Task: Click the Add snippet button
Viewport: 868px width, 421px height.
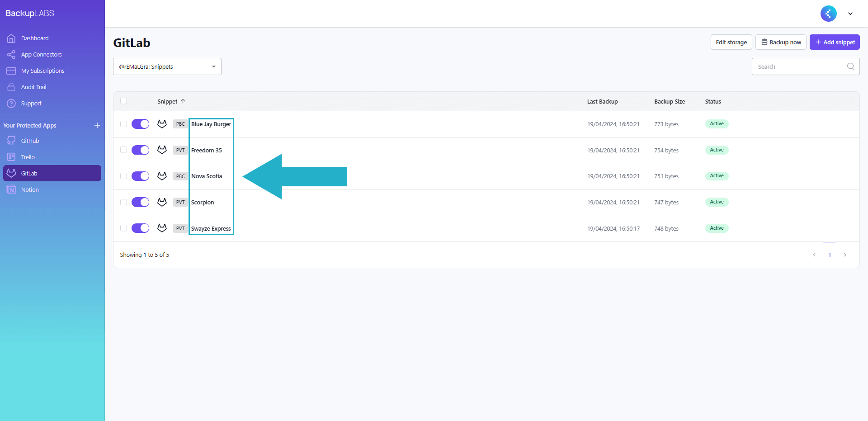Action: (x=835, y=42)
